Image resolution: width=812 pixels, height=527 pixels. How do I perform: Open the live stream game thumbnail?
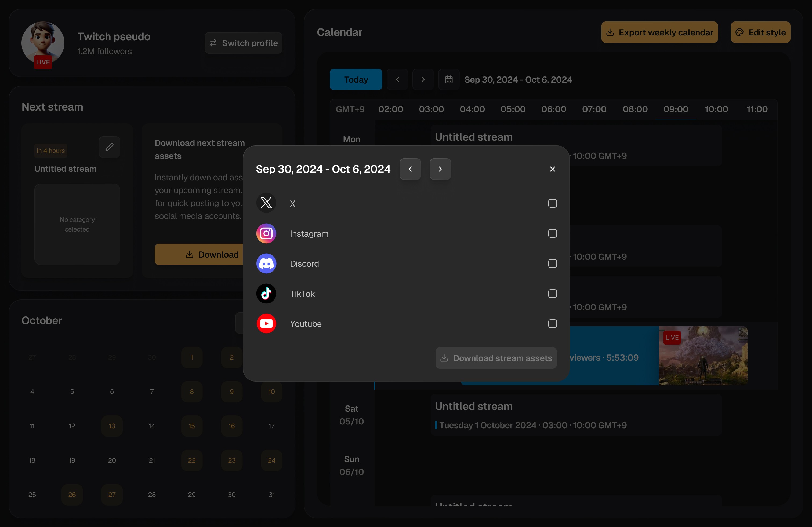703,356
